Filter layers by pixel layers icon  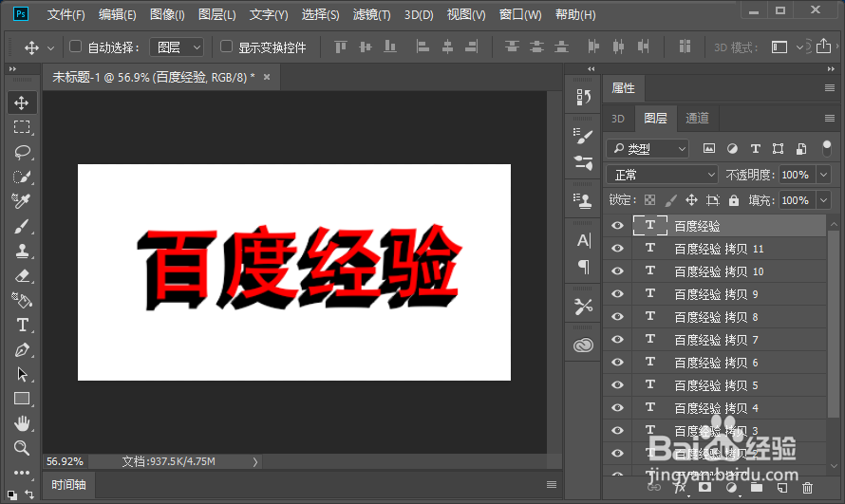pos(709,149)
